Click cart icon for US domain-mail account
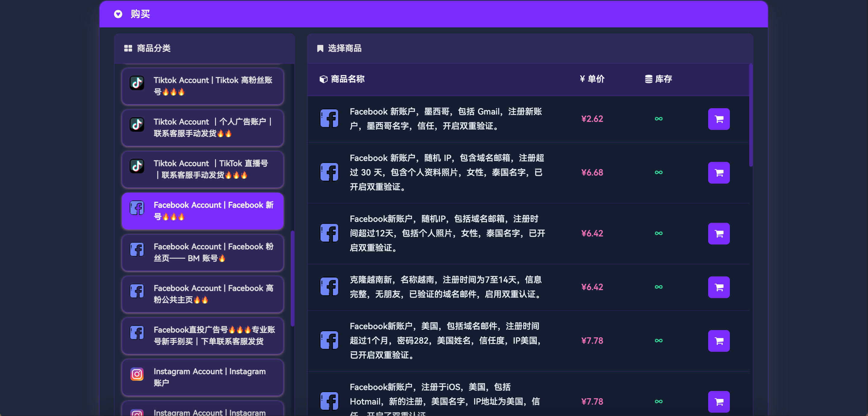Image resolution: width=868 pixels, height=416 pixels. click(x=718, y=341)
